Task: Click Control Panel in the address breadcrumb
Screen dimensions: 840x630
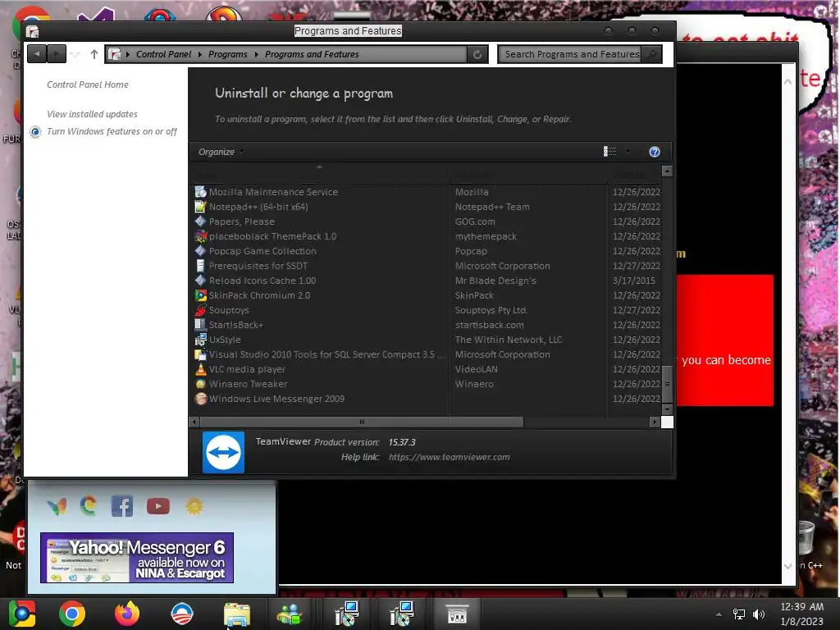Action: click(x=163, y=54)
